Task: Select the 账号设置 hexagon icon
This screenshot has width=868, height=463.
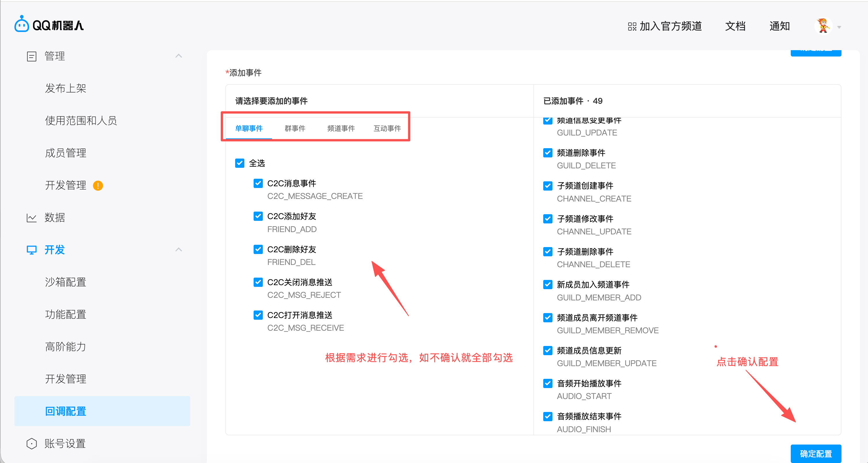Action: coord(31,443)
